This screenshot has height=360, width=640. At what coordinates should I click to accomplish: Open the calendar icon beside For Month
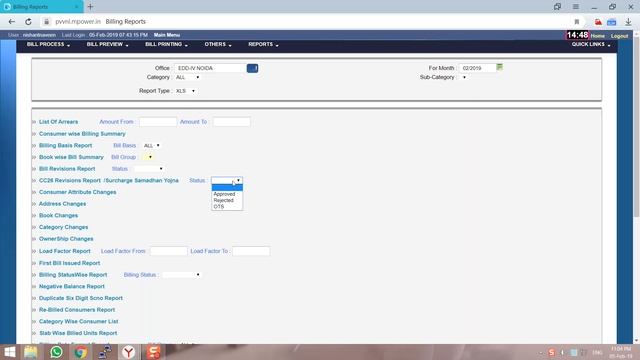(x=499, y=67)
